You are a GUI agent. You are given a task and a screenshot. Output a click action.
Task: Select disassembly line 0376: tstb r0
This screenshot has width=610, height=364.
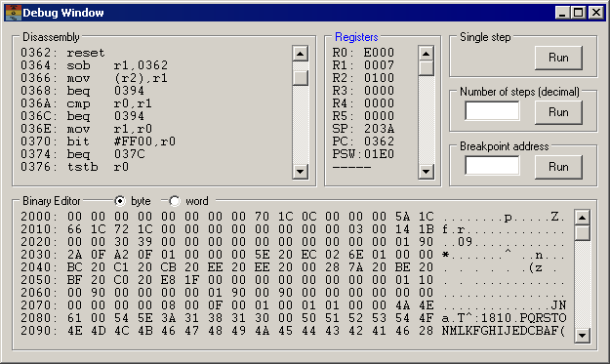pos(74,167)
